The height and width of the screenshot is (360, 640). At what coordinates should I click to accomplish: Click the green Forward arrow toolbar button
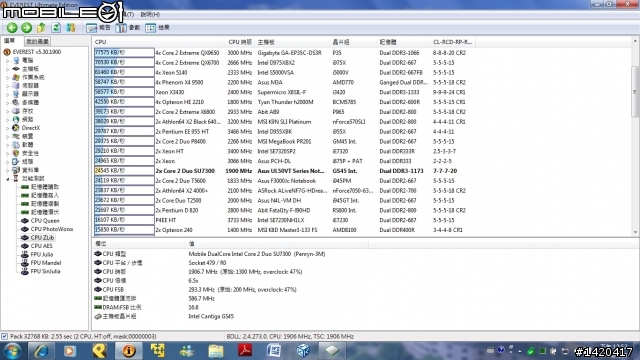[27, 27]
